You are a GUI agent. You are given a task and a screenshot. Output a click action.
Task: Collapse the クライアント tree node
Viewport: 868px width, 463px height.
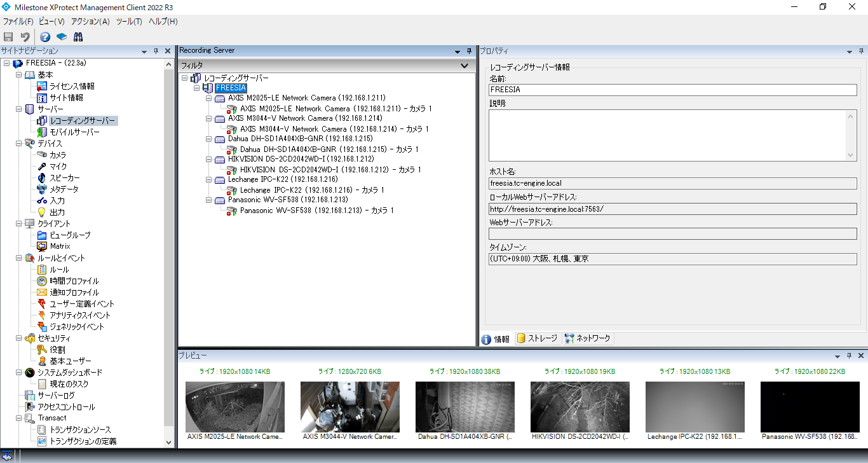click(19, 224)
